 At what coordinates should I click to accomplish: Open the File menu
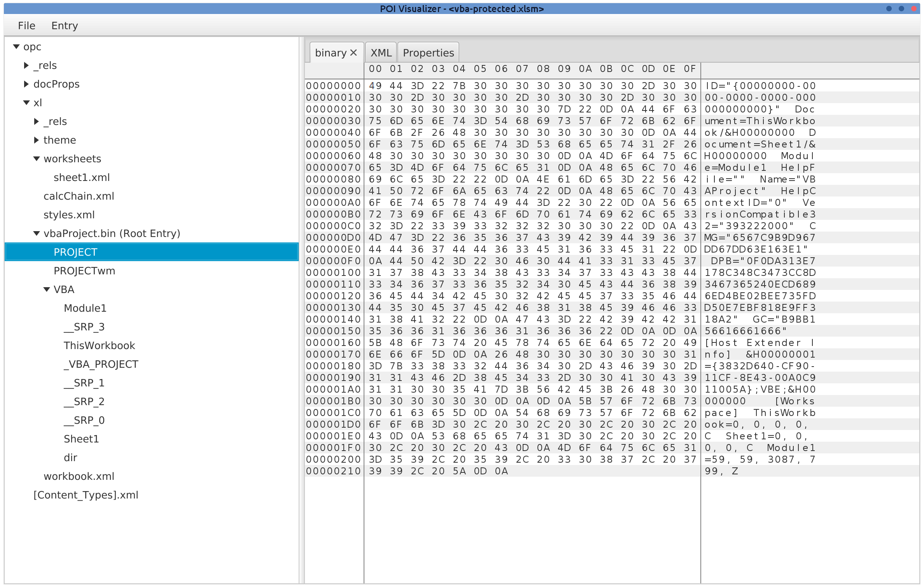pyautogui.click(x=26, y=25)
